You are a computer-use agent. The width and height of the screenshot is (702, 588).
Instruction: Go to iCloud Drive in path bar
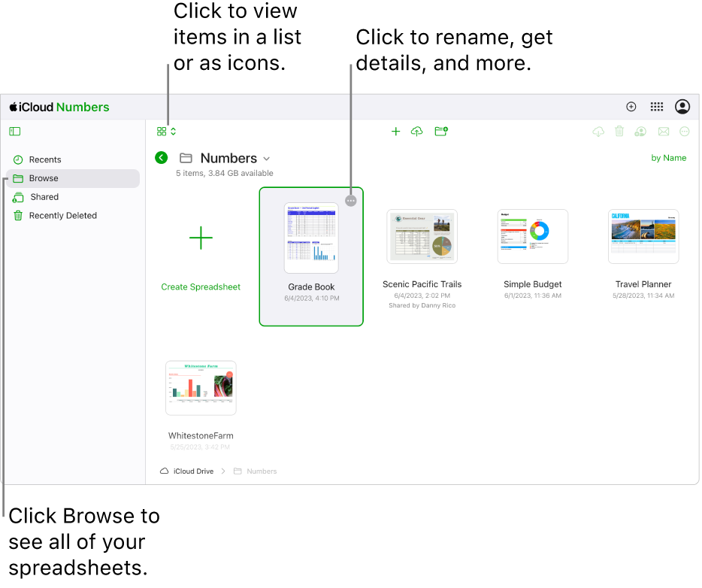pos(186,471)
